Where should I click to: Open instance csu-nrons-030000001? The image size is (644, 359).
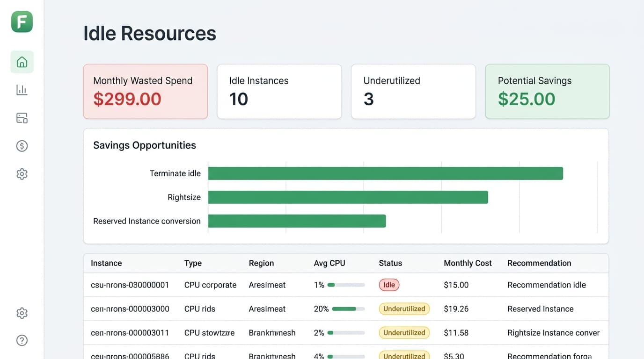point(130,285)
